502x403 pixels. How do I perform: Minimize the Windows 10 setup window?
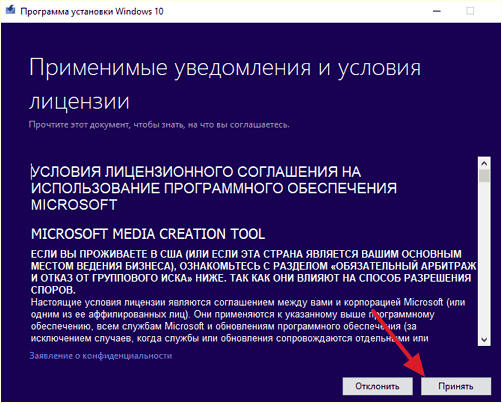tap(437, 11)
